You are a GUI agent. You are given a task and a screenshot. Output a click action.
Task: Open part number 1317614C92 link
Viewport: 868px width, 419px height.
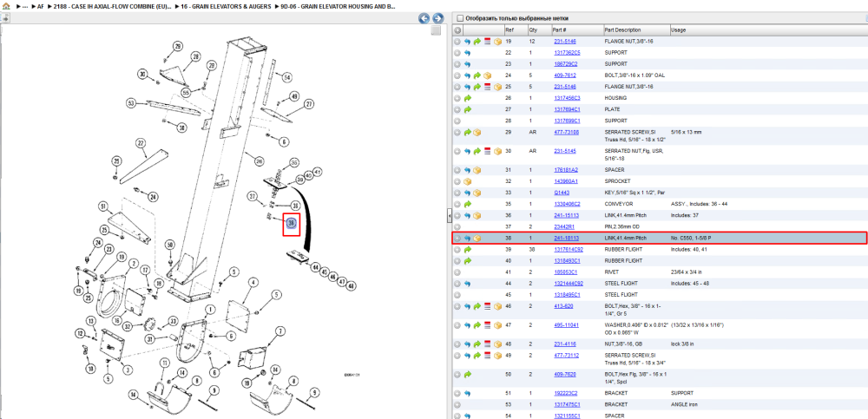pyautogui.click(x=569, y=250)
